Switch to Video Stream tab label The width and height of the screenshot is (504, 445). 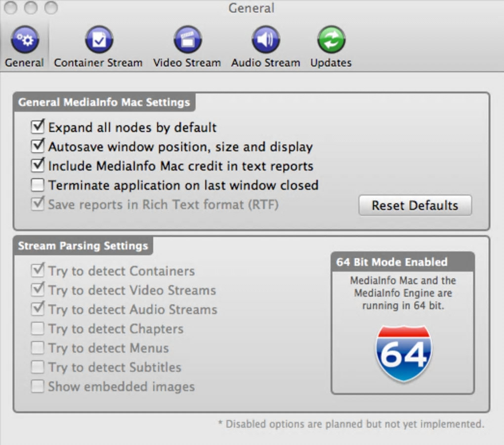[x=187, y=63]
